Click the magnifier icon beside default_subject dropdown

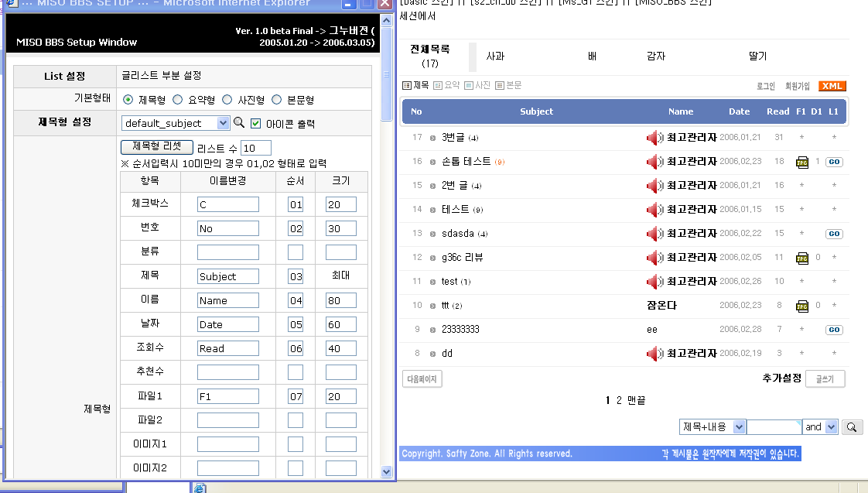pos(239,122)
